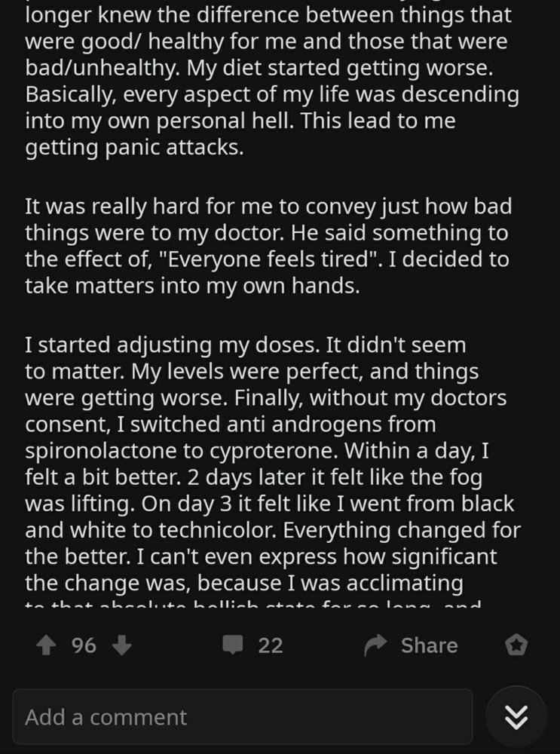Screen dimensions: 560x754
Task: Focus the "Add a comment" field
Action: click(242, 716)
